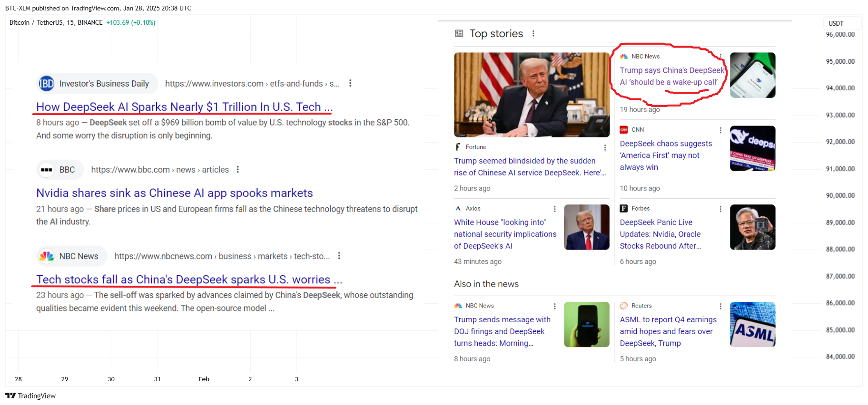Viewport: 868px width, 405px height.
Task: Click the bbc.com news articles breadcrumb URL
Action: pos(160,170)
